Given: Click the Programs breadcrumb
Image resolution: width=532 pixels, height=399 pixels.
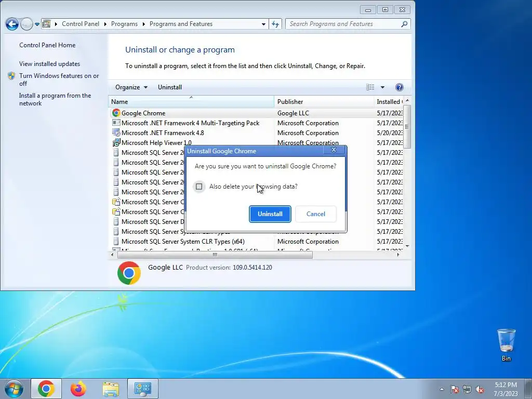Looking at the screenshot, I should coord(124,24).
